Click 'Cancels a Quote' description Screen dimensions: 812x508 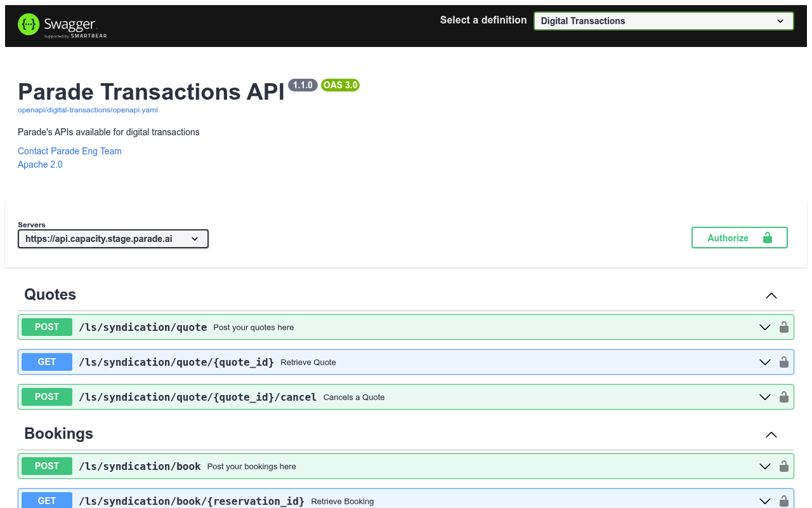pyautogui.click(x=354, y=398)
